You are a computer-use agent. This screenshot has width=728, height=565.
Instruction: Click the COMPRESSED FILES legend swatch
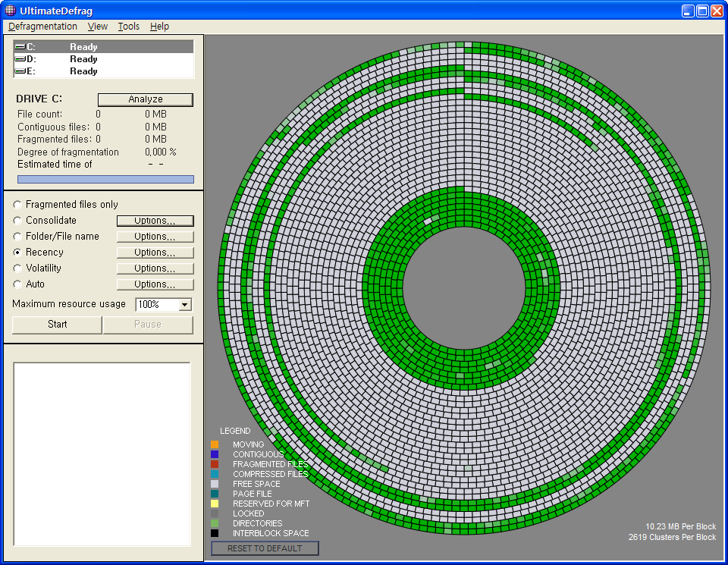click(215, 474)
